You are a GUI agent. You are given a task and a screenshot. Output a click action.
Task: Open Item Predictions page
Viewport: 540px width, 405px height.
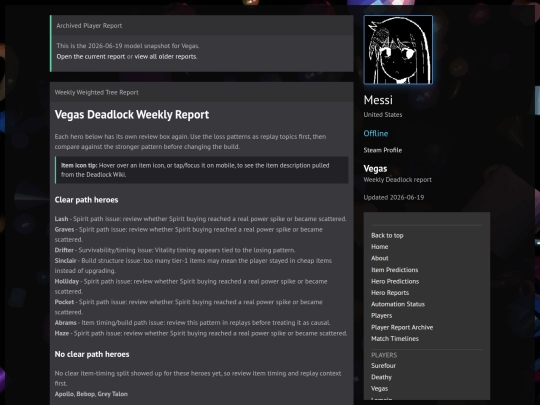pos(395,270)
